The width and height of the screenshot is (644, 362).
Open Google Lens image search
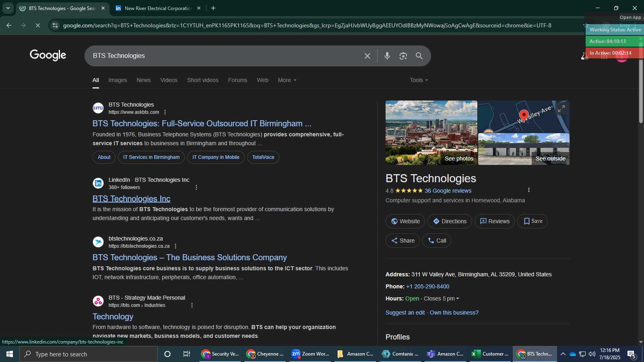click(x=403, y=56)
